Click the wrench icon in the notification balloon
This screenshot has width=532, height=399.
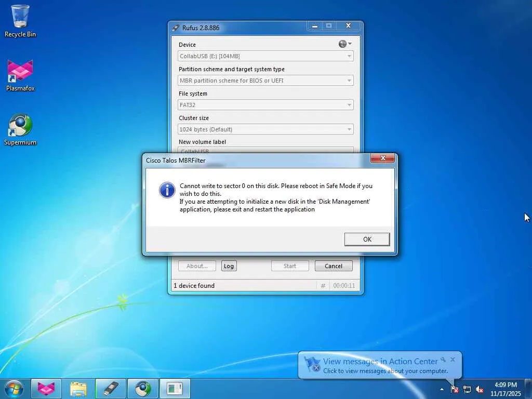tap(443, 360)
